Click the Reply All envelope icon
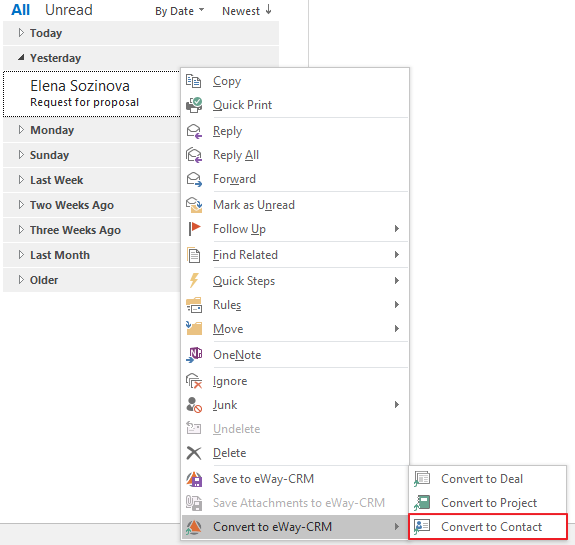 (x=194, y=155)
